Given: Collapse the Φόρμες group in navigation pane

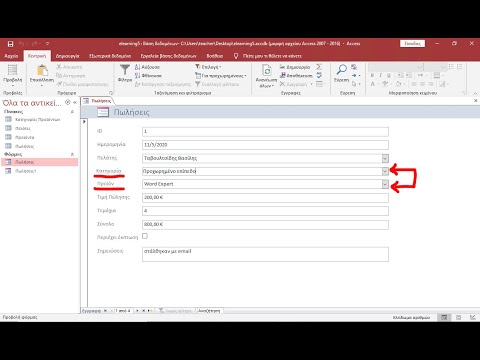Looking at the screenshot, I should pyautogui.click(x=72, y=154).
